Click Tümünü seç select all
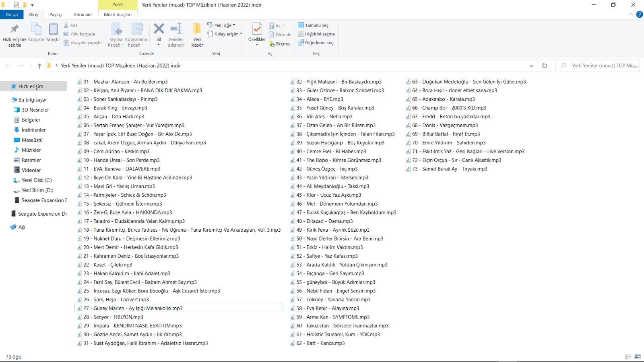 coord(313,25)
